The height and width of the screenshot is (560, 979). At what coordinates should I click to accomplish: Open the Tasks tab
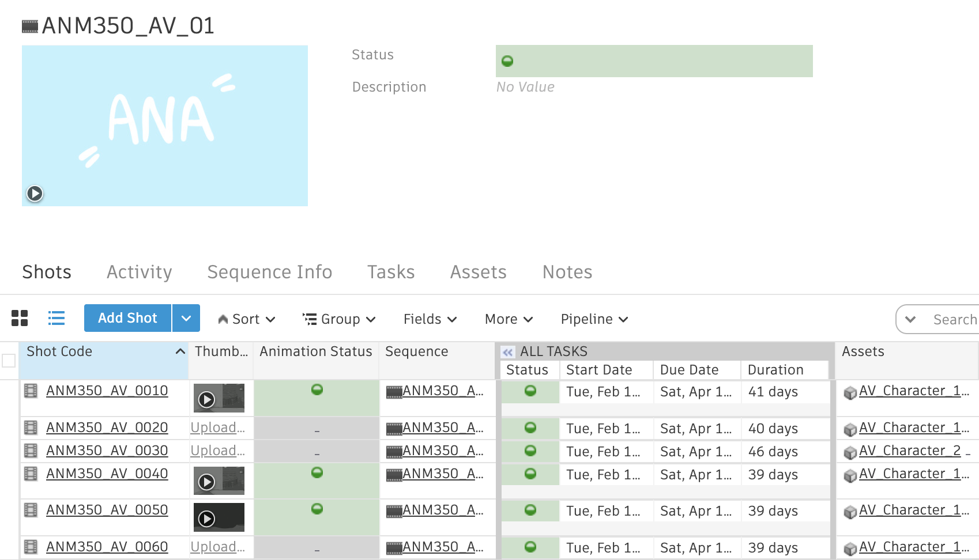390,271
